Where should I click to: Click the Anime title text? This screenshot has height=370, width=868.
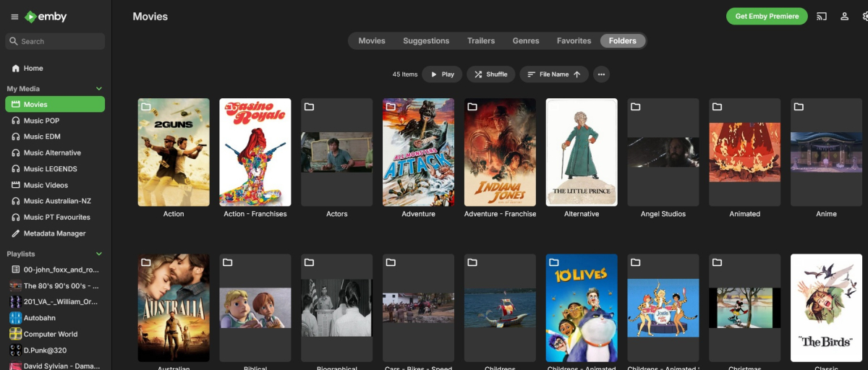826,214
